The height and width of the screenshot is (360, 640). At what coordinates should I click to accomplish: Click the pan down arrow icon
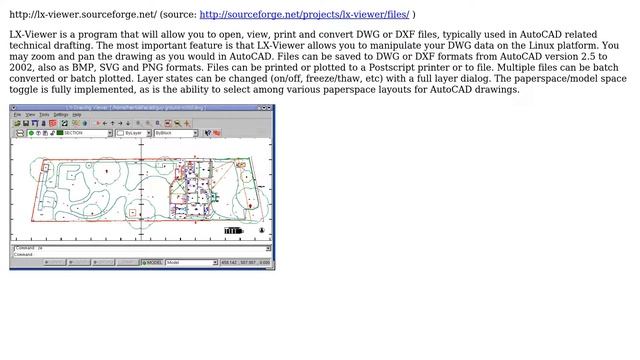pyautogui.click(x=128, y=123)
